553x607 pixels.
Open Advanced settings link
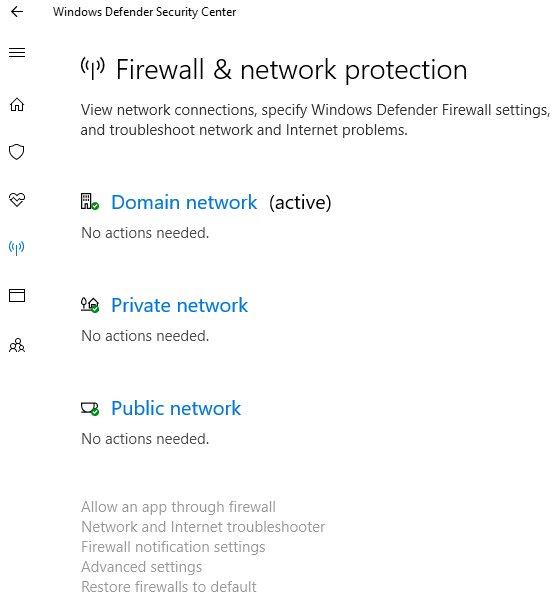pyautogui.click(x=141, y=567)
